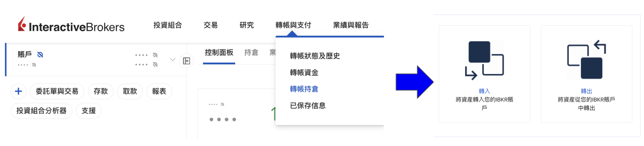Toggle top-right masked balance eye icon
This screenshot has width=644, height=146.
pyautogui.click(x=155, y=55)
